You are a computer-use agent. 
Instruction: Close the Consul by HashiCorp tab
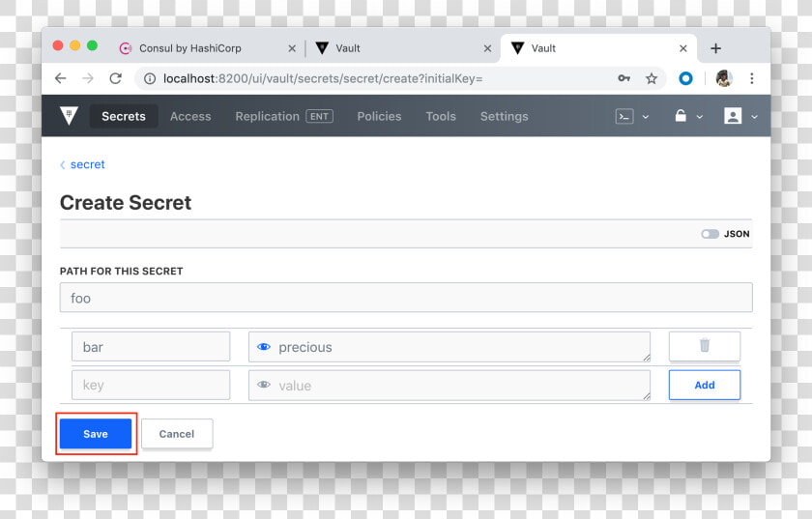292,48
